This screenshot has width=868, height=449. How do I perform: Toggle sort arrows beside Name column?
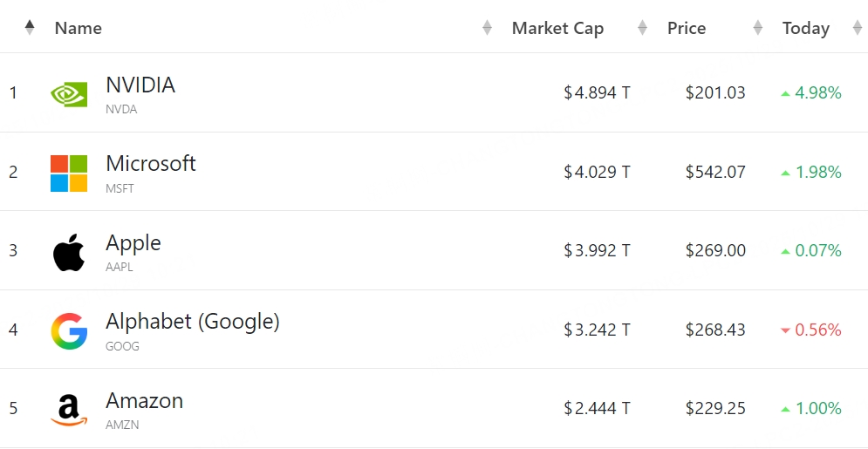[487, 28]
